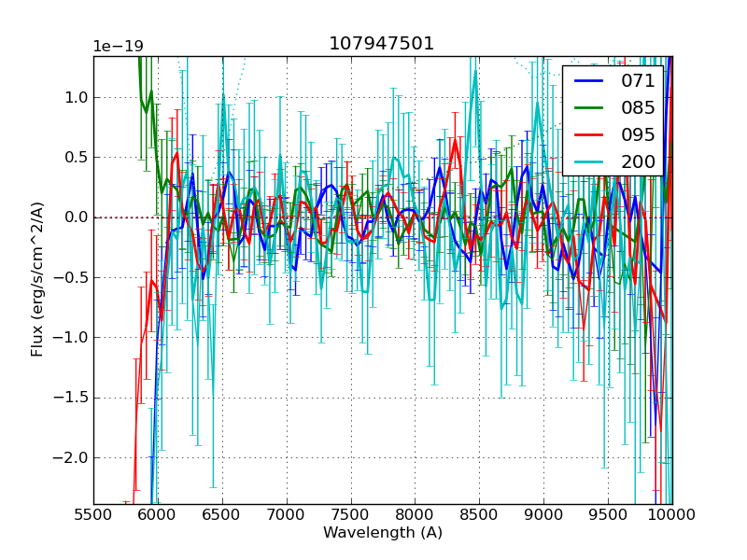This screenshot has height=560, width=747.
Task: Click the 7500 x-axis tick label
Action: (x=351, y=514)
